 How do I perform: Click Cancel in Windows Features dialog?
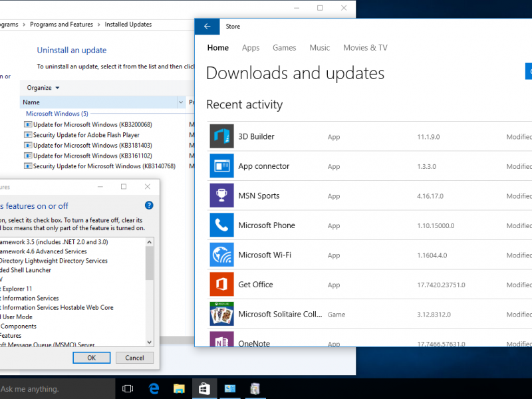pos(135,358)
